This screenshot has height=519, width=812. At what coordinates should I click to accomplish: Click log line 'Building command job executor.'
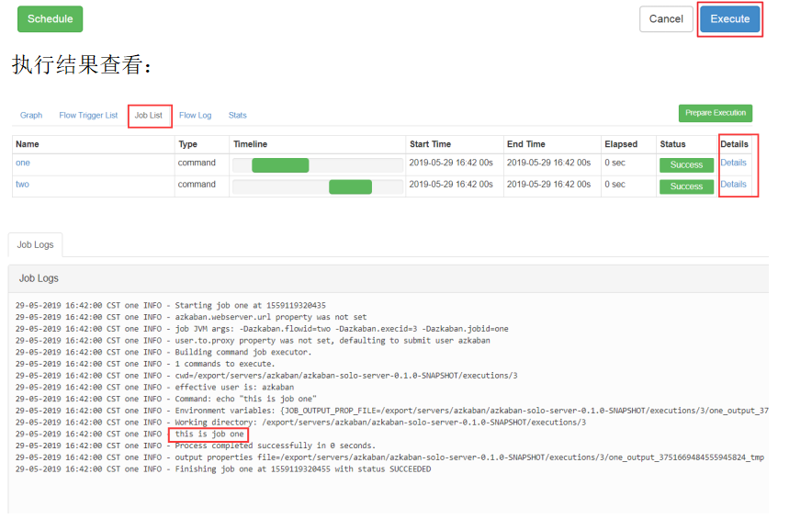pyautogui.click(x=164, y=352)
